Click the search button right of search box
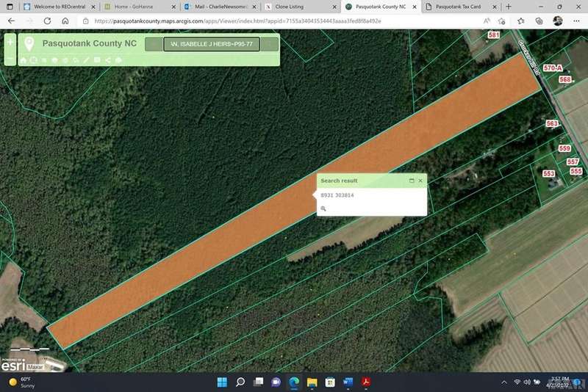Viewport: 588px width, 392px height. (270, 44)
